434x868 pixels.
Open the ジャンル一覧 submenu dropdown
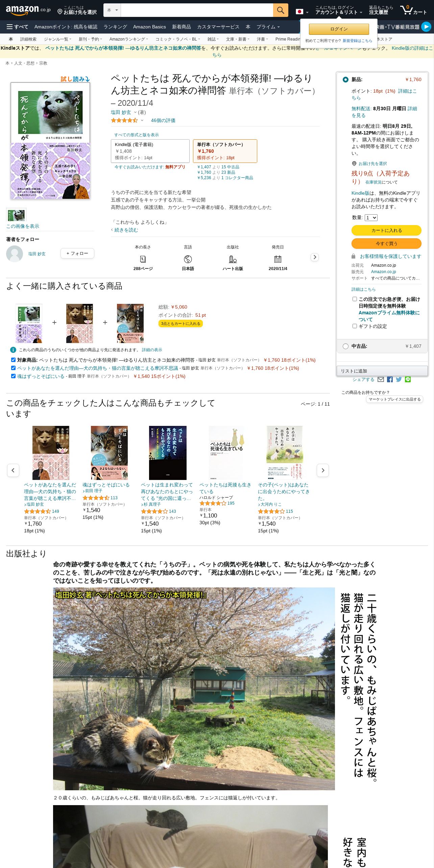point(57,39)
